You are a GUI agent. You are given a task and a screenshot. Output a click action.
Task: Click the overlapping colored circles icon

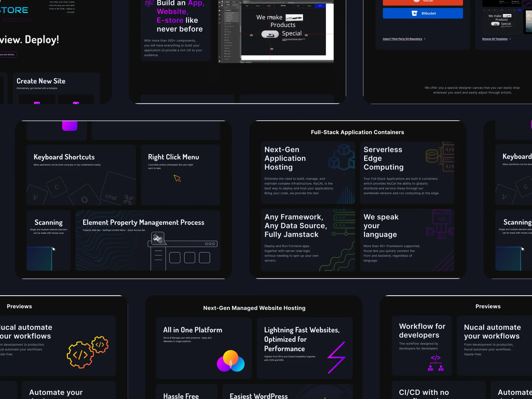230,361
